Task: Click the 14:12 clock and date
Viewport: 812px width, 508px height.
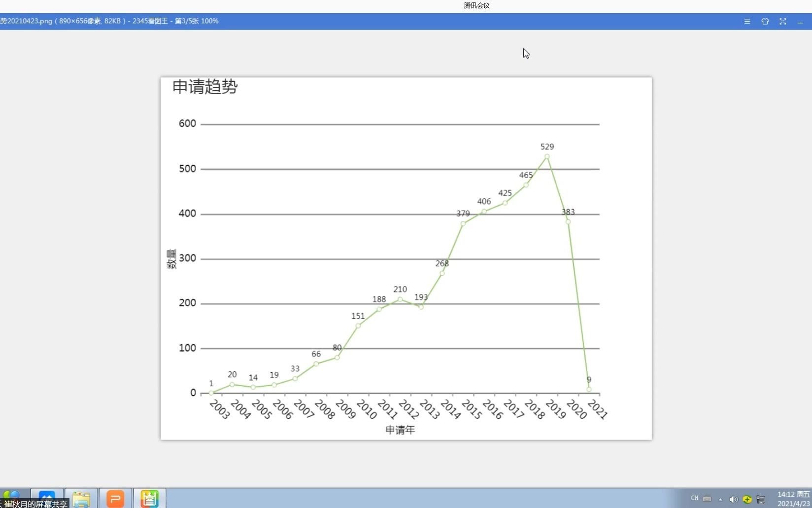Action: tap(793, 499)
